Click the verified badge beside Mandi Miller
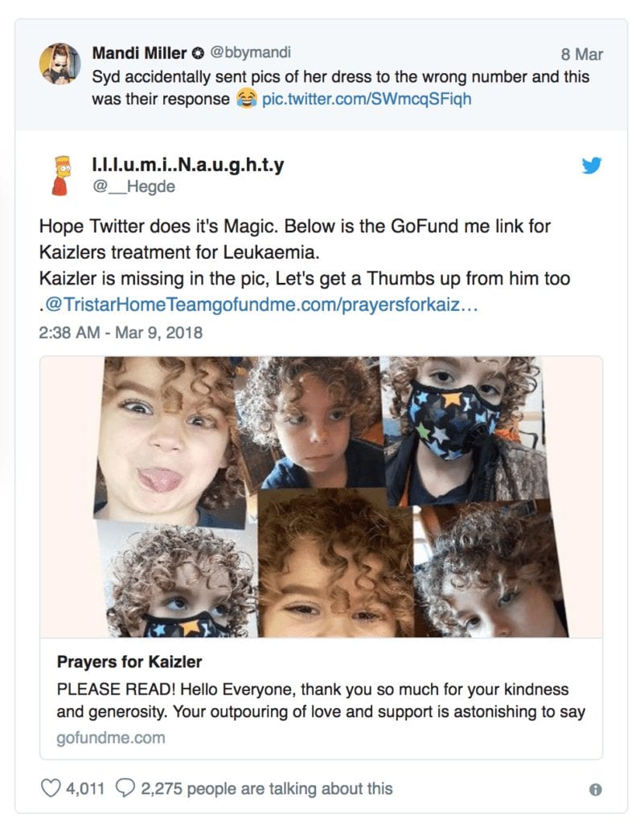 pos(198,53)
